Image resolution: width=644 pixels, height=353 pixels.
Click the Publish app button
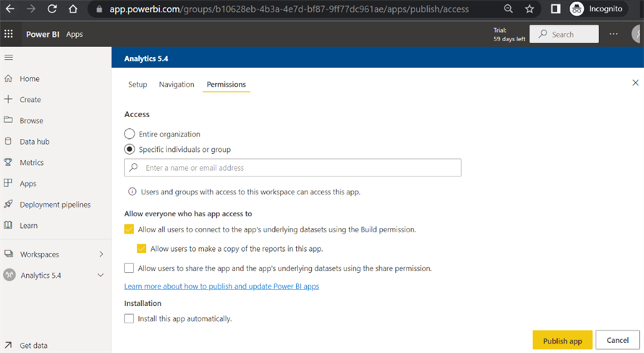pos(562,340)
